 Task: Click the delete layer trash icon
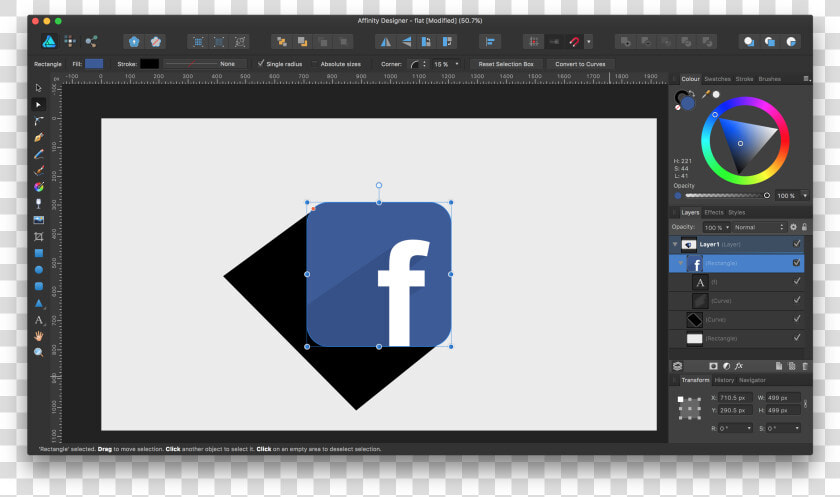click(805, 366)
